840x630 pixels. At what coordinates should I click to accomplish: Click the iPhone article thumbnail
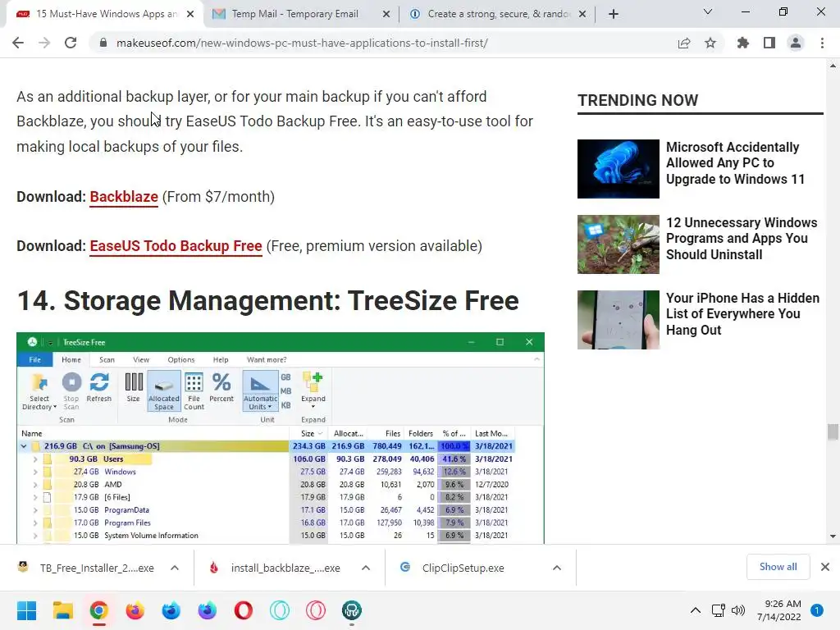point(619,320)
